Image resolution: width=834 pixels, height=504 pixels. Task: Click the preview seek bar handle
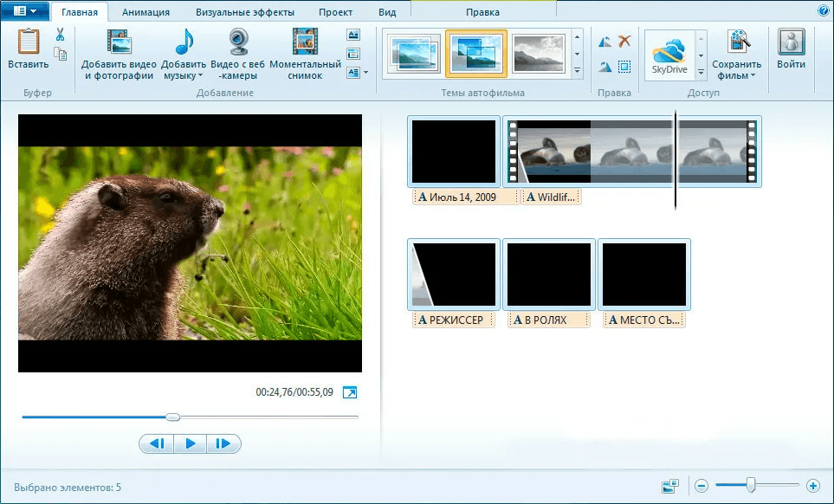click(172, 417)
